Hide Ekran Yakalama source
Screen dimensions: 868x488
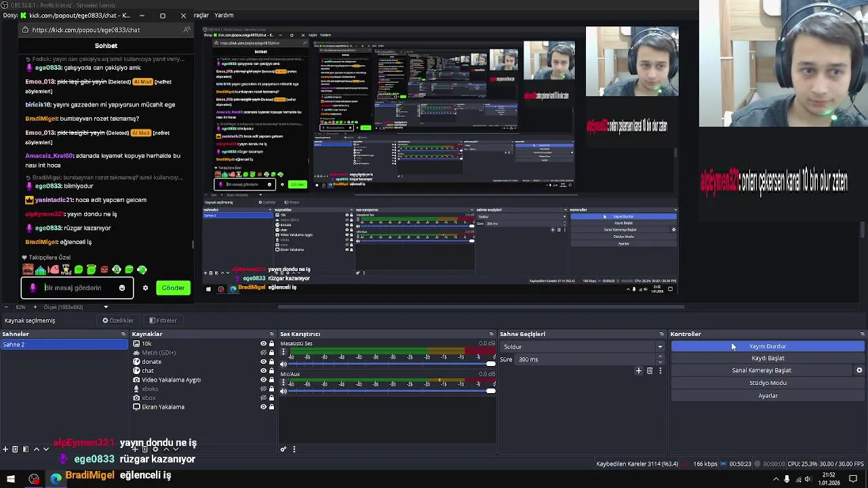click(263, 407)
